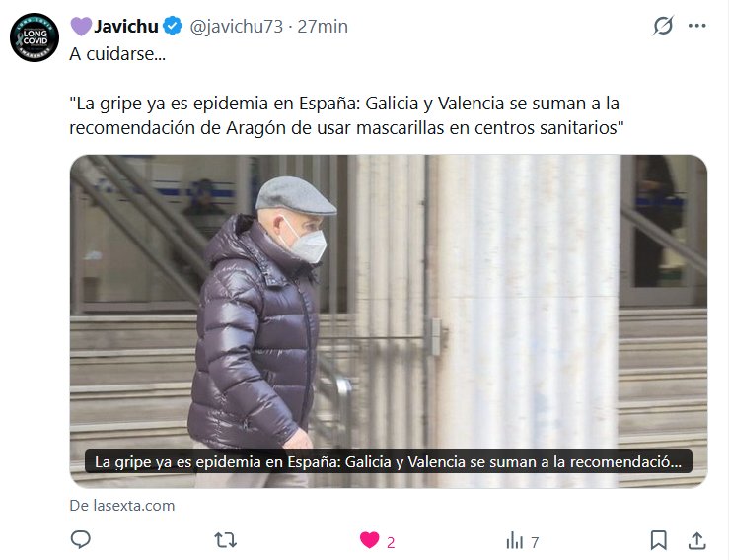This screenshot has width=730, height=560.
Task: Toggle the bookmark icon on post
Action: (x=658, y=540)
